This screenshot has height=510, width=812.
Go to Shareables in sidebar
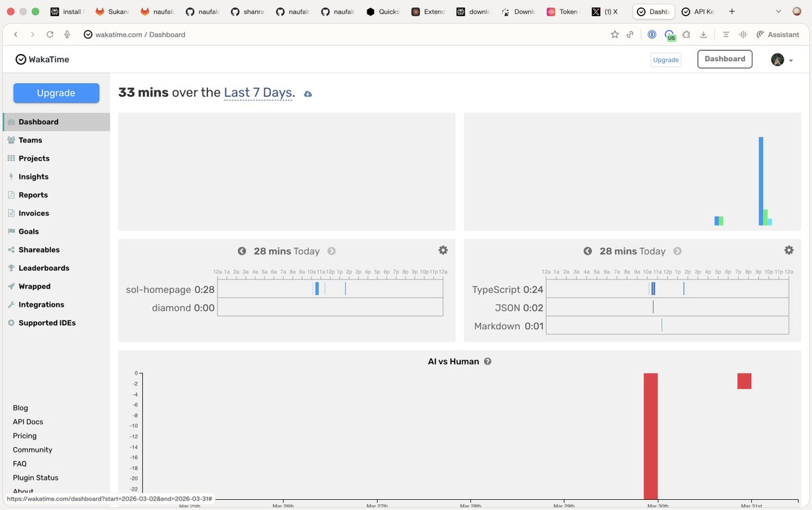pos(39,250)
